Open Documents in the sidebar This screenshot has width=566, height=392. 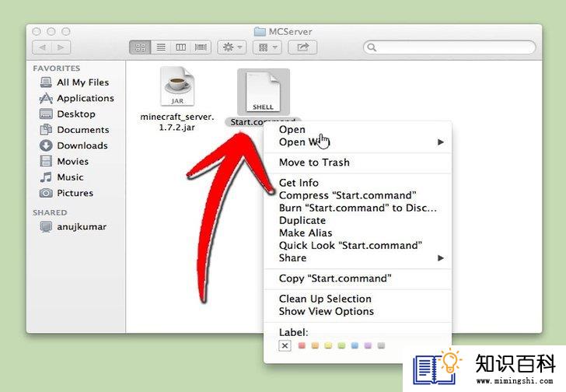[x=75, y=130]
